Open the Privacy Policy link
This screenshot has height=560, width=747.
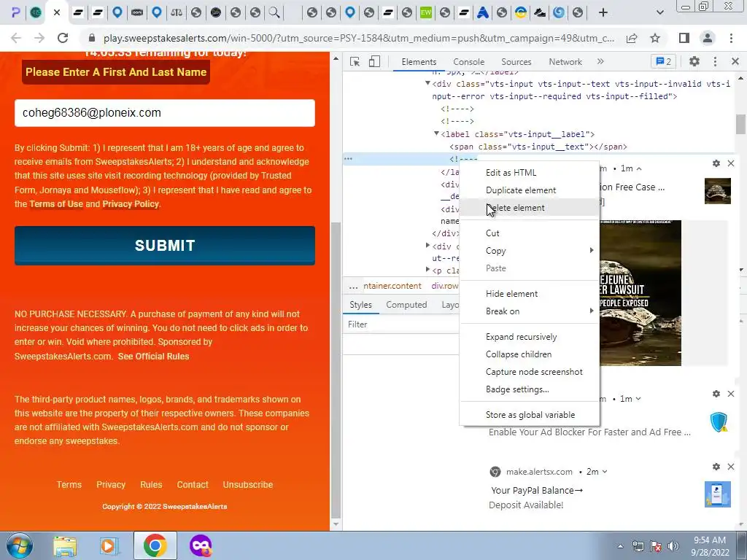click(x=131, y=204)
